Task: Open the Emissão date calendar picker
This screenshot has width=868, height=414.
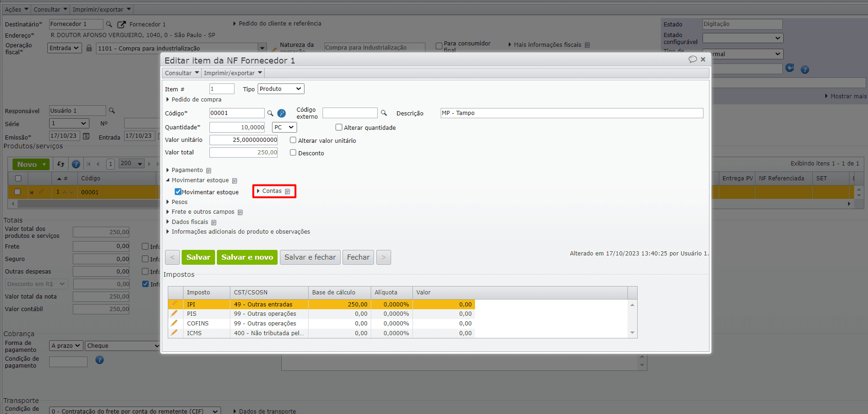Action: tap(86, 136)
